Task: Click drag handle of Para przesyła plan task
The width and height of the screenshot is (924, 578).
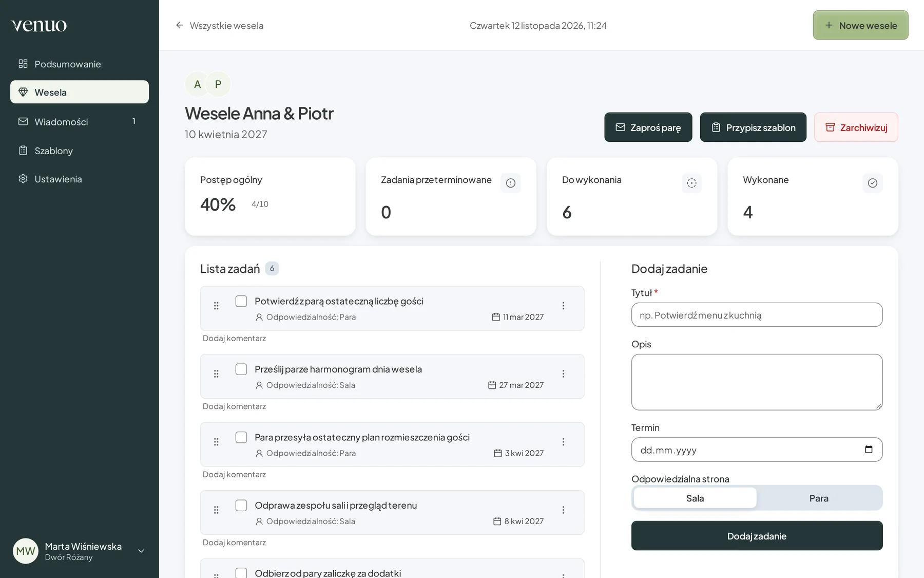Action: 216,442
